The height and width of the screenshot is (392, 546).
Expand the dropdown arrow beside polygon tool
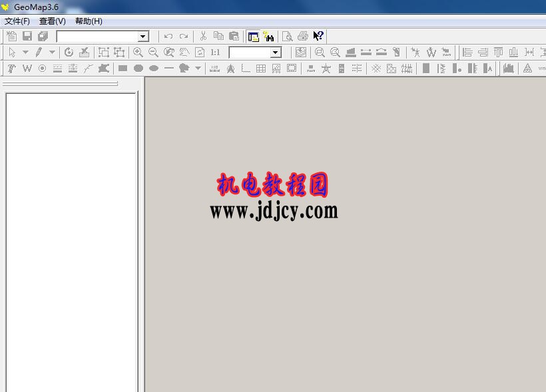coord(198,69)
